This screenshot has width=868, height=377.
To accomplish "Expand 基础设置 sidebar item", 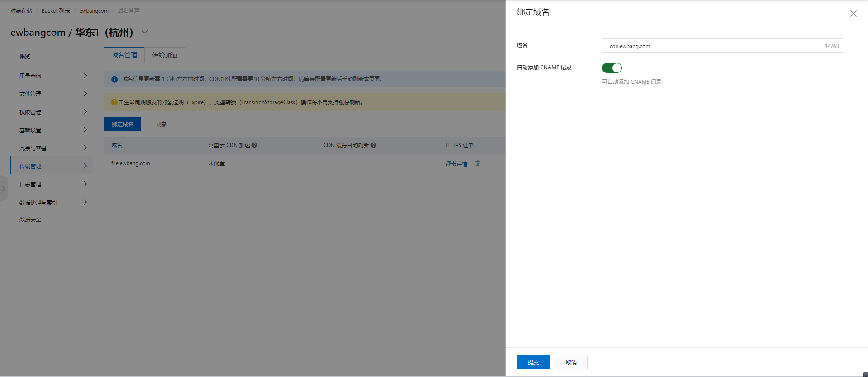I will point(51,130).
